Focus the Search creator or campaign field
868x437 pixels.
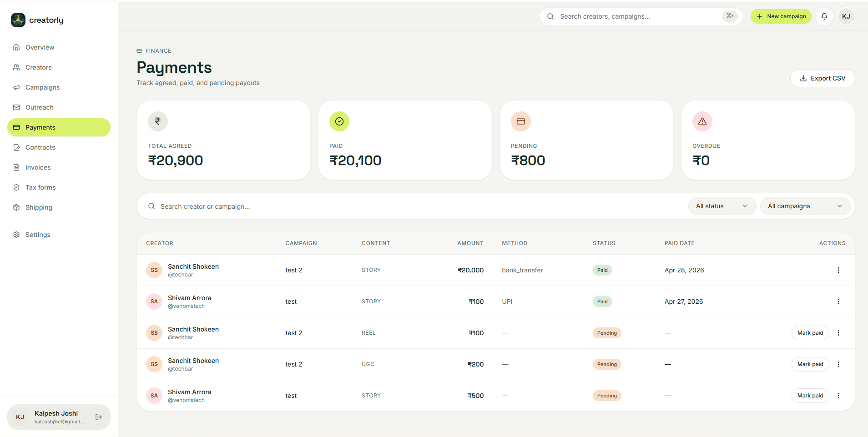pyautogui.click(x=414, y=206)
